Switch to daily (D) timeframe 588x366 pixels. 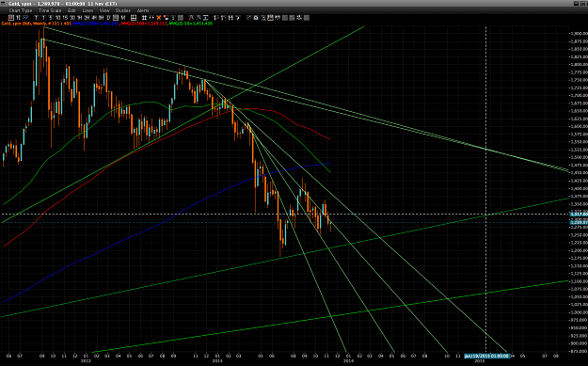tap(108, 18)
